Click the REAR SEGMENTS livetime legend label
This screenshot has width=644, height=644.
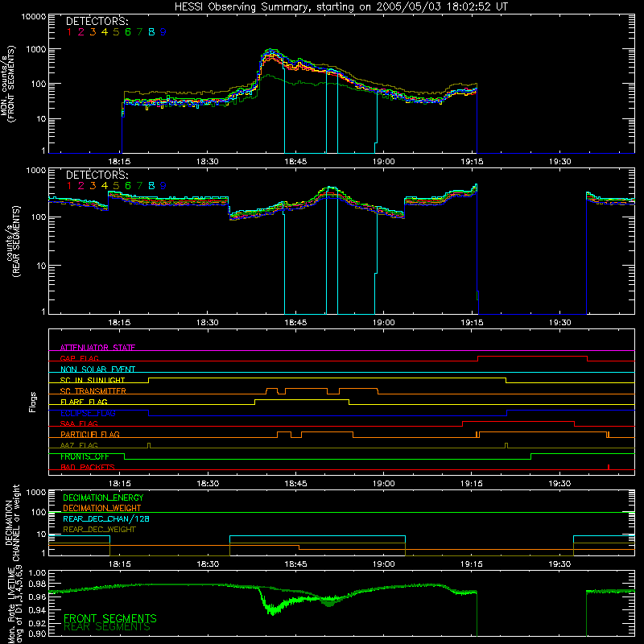pyautogui.click(x=107, y=627)
